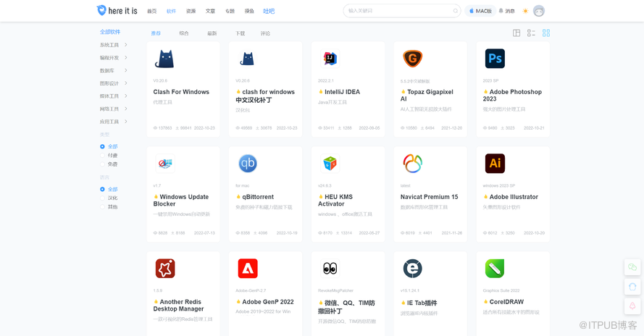The width and height of the screenshot is (644, 336).
Task: Open the Windows Update Blocker icon
Action: coord(164,164)
